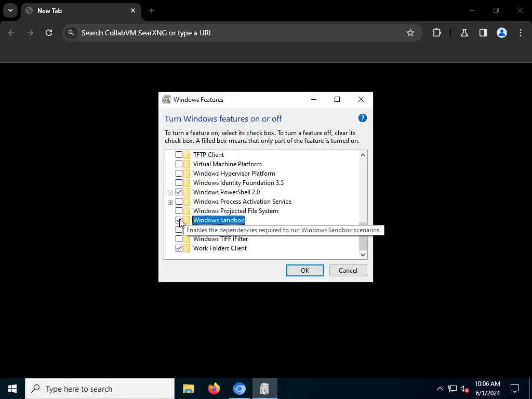This screenshot has width=532, height=399.
Task: Select the Work Folders Client label
Action: [x=220, y=248]
